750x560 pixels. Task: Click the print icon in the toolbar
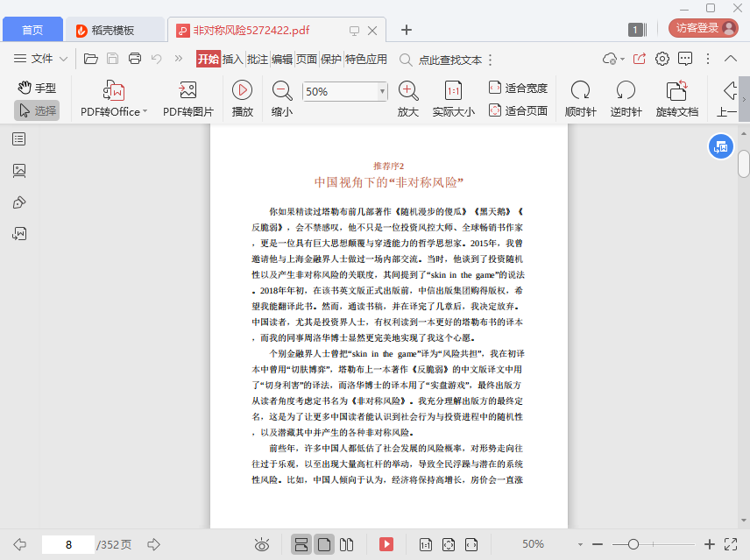point(135,59)
